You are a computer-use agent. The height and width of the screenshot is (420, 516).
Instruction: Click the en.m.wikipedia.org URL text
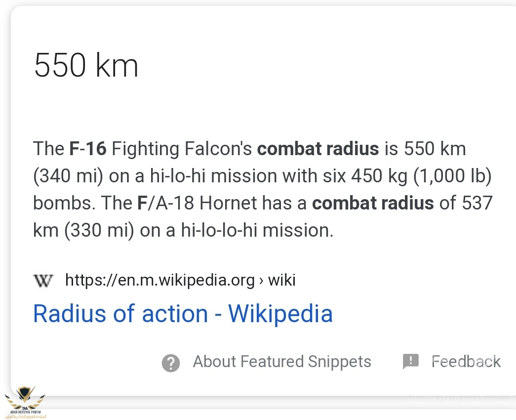coord(160,281)
